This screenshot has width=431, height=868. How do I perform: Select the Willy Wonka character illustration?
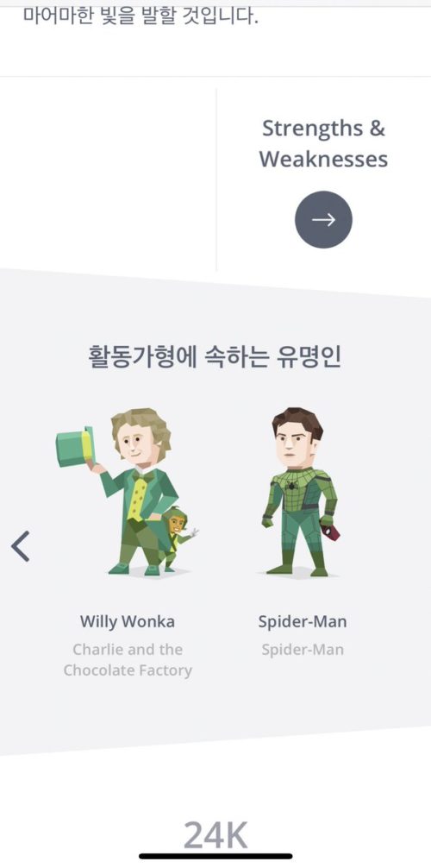(128, 492)
